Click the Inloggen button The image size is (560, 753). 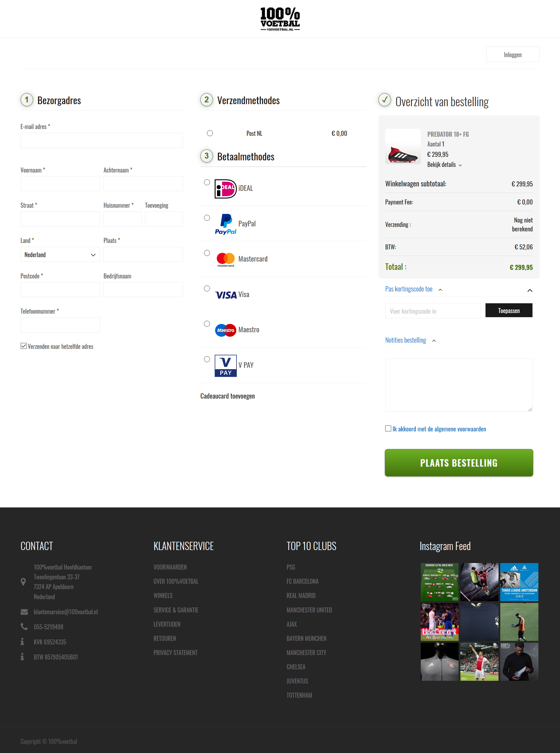tap(512, 54)
